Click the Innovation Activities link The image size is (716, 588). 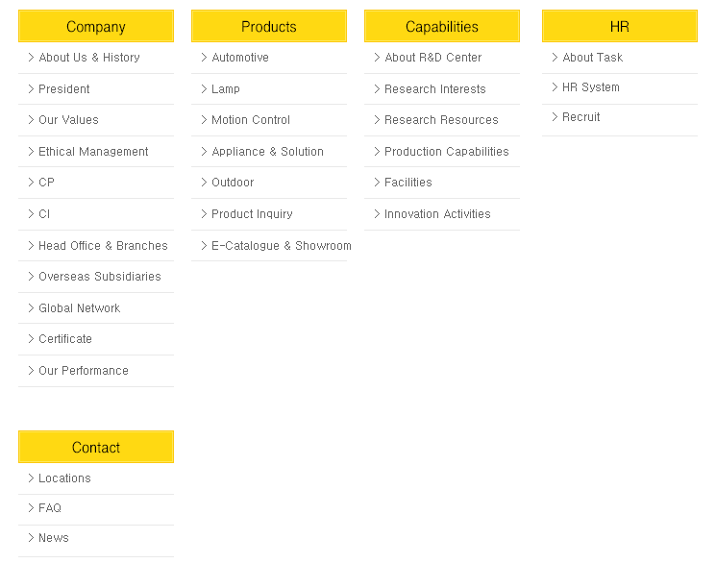point(437,214)
